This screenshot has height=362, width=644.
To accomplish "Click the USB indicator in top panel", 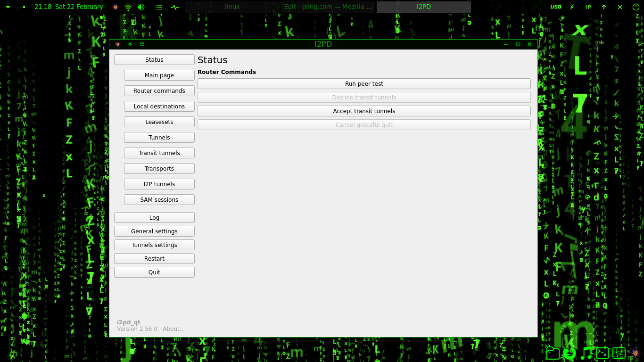I will click(556, 7).
